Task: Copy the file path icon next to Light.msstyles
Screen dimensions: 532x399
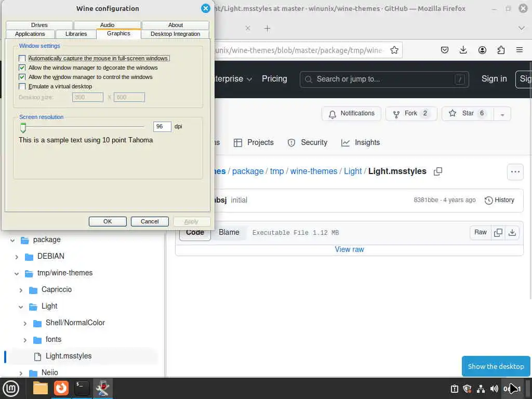Action: [x=438, y=171]
